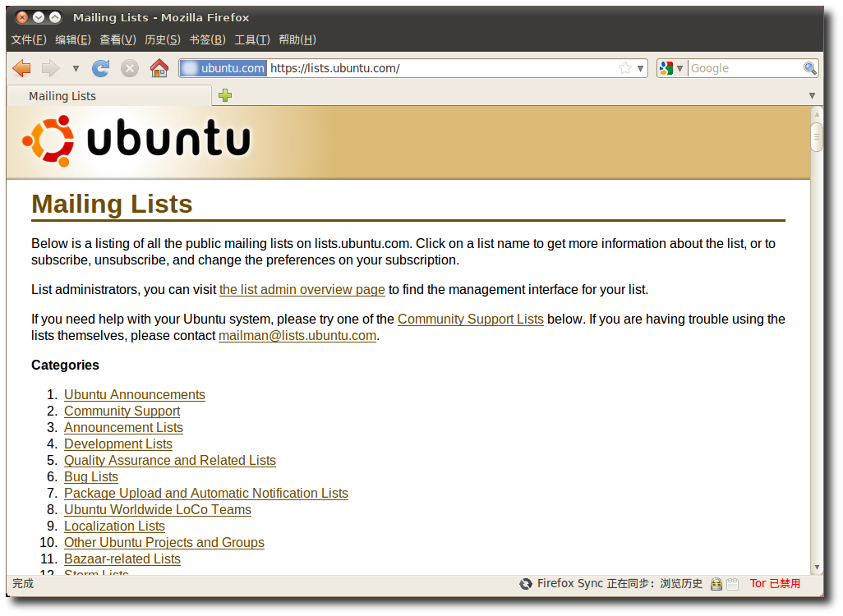Stop loading the page
The height and width of the screenshot is (616, 843).
tap(130, 68)
